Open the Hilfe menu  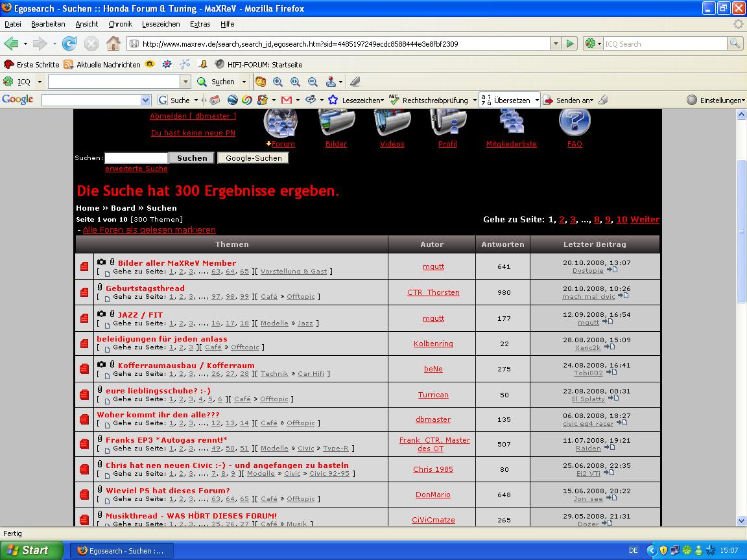tap(227, 24)
